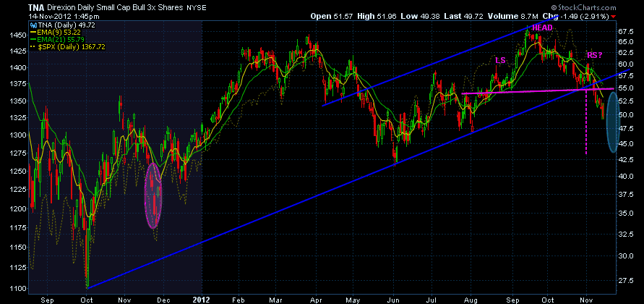Click the 2012 year label on time axis

click(201, 300)
